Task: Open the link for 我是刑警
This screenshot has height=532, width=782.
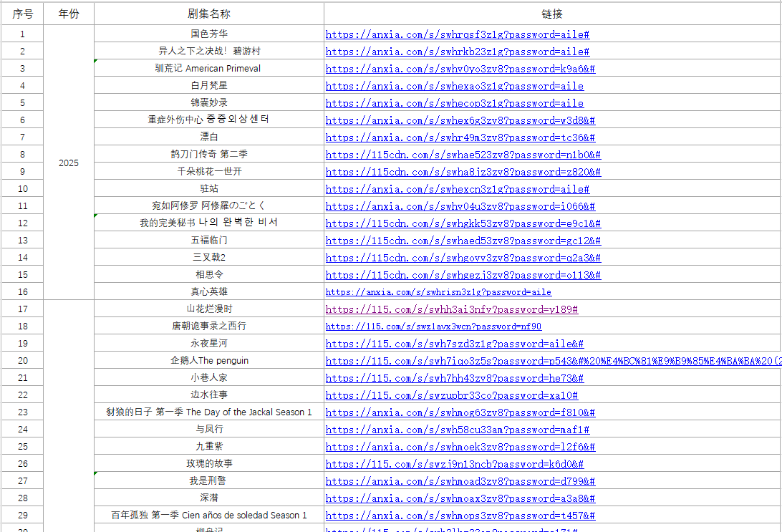Action: click(460, 482)
